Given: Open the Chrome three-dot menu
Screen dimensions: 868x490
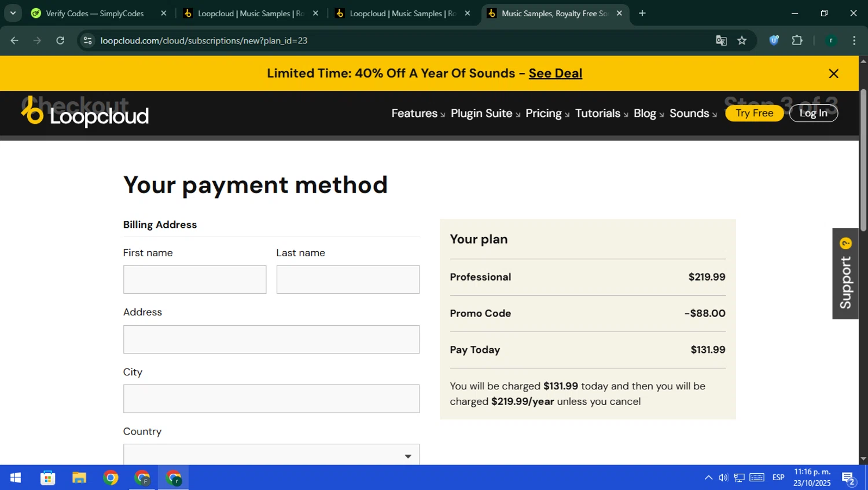Looking at the screenshot, I should (x=854, y=40).
